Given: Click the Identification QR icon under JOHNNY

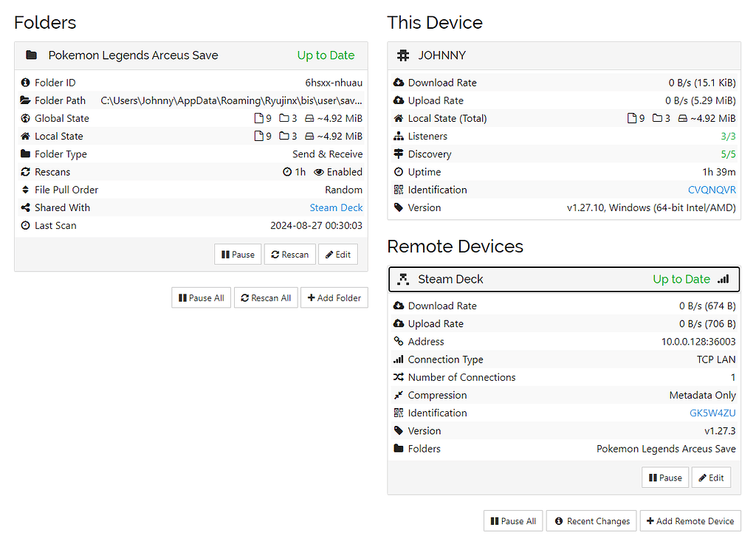Looking at the screenshot, I should pyautogui.click(x=399, y=190).
